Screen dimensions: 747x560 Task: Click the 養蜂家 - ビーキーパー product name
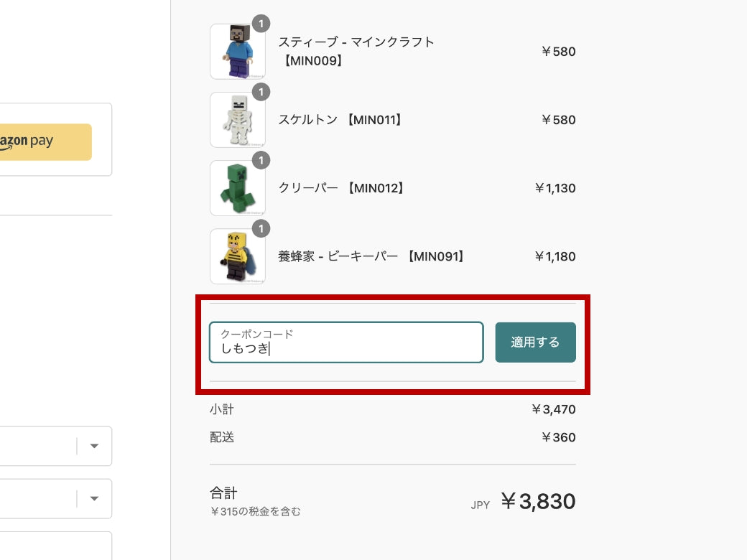click(371, 256)
